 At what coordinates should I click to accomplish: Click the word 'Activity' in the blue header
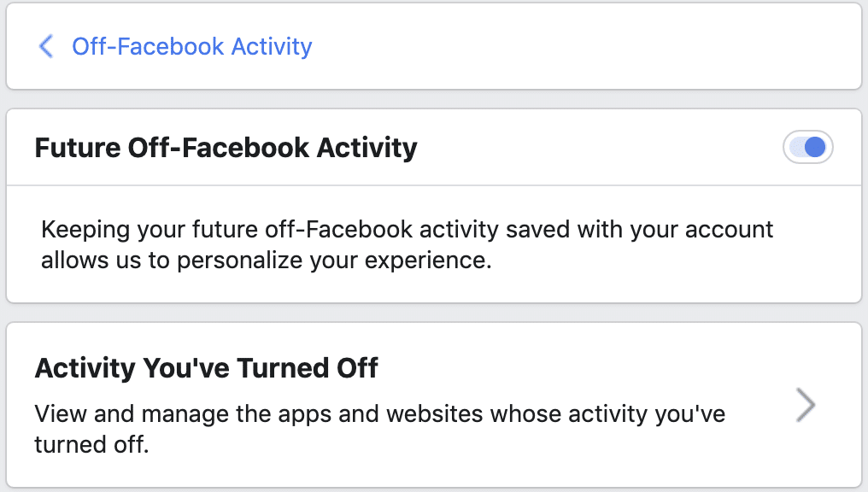click(272, 46)
